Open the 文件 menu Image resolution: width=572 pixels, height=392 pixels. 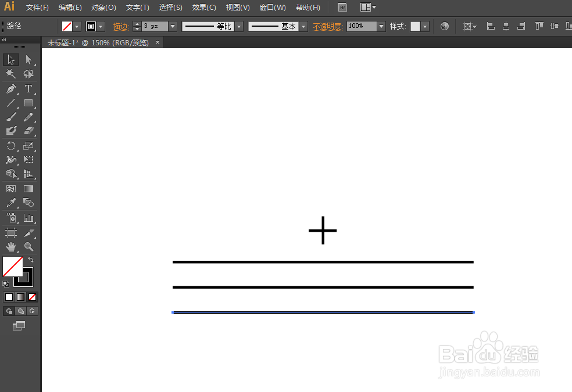(x=37, y=7)
